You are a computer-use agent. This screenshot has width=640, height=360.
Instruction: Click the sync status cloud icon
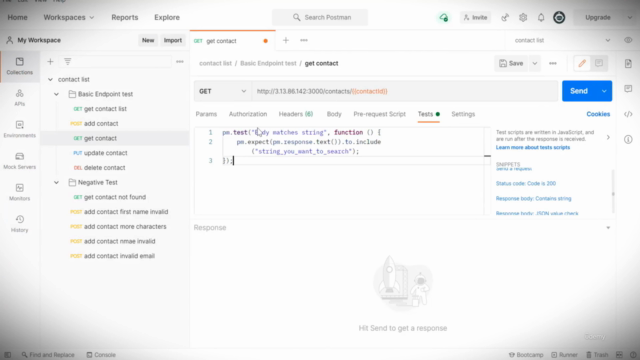coord(444,18)
